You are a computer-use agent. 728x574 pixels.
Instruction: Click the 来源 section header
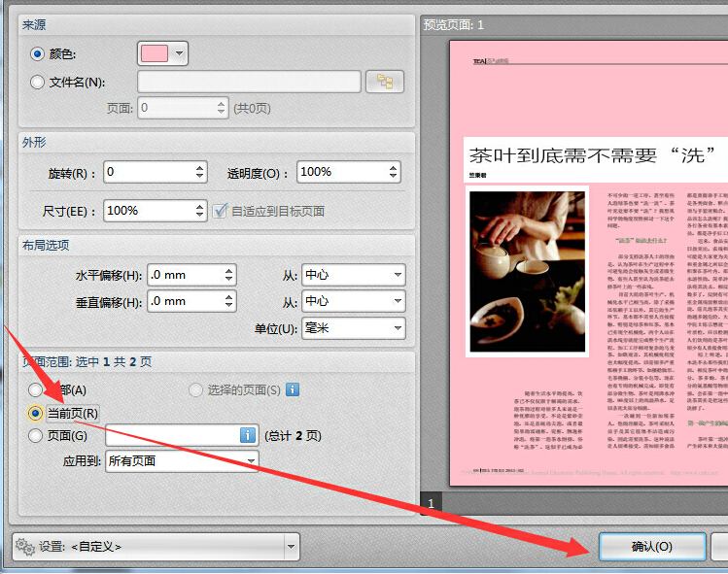[34, 24]
